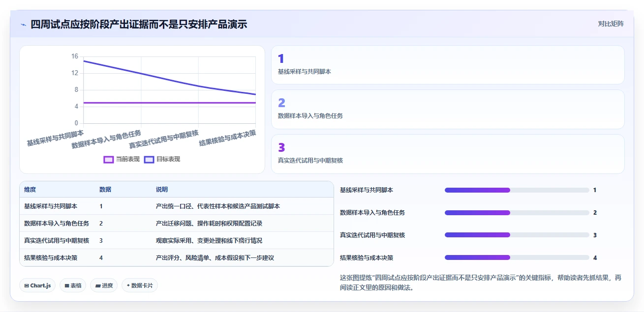Click the progress label 基线采样与共同脚本
This screenshot has width=644, height=312.
click(x=367, y=190)
